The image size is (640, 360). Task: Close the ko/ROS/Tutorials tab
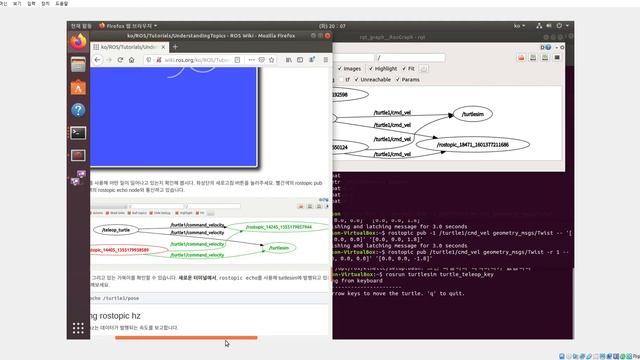click(163, 47)
